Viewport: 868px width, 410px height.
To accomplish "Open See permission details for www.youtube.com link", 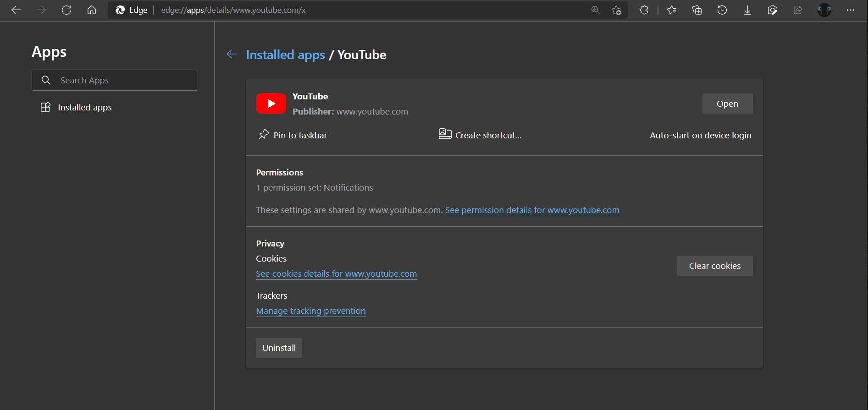I will [x=532, y=210].
